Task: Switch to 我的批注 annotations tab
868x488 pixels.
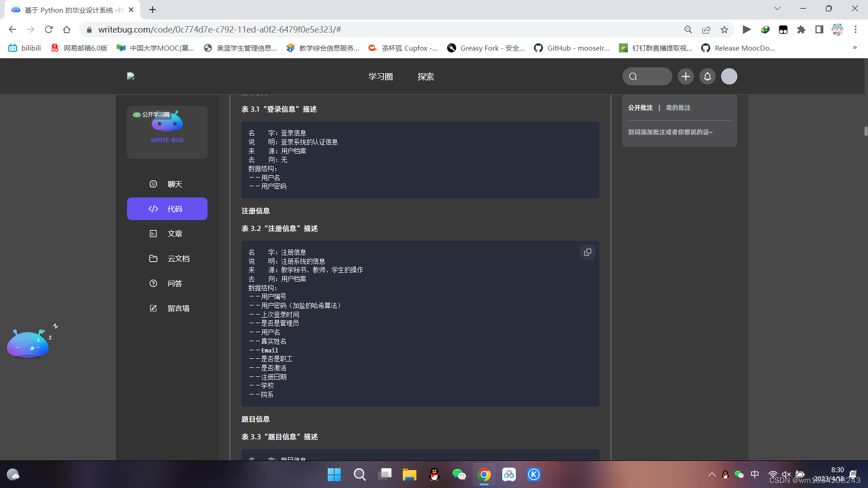Action: pos(678,108)
